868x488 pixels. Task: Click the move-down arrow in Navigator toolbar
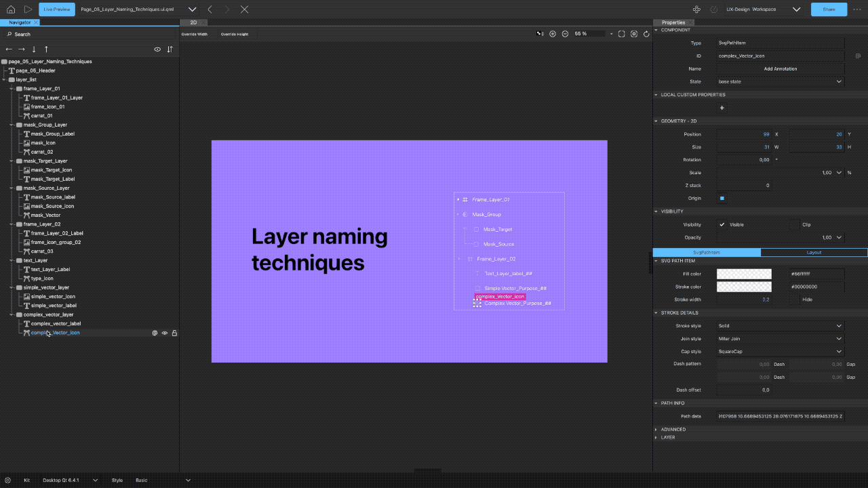point(33,49)
